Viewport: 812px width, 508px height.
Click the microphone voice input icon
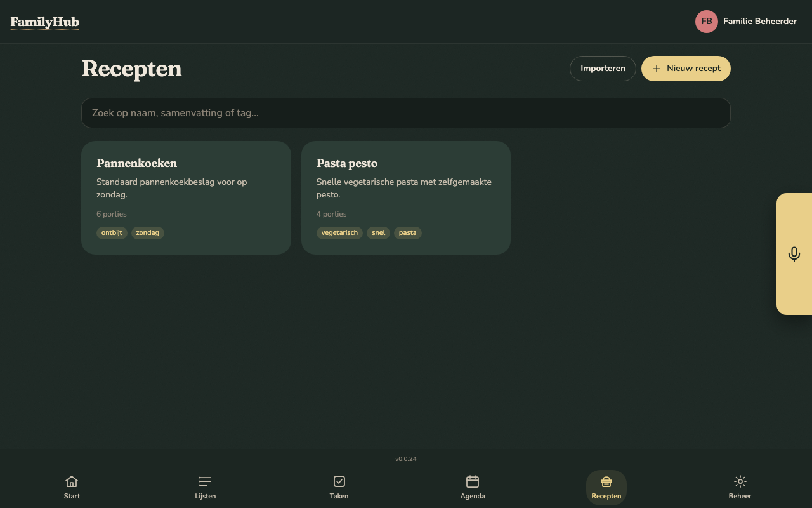(x=794, y=254)
